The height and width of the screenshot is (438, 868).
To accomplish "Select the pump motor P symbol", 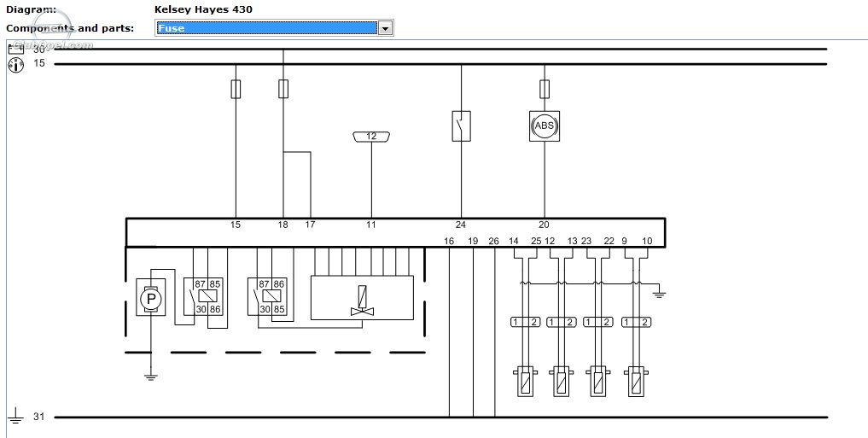I will (150, 298).
